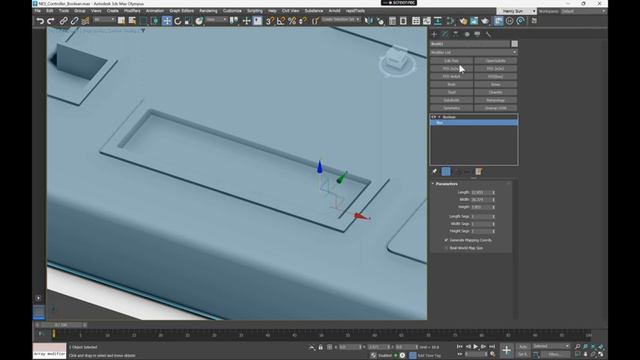The width and height of the screenshot is (640, 360).
Task: Select the Box entry in modifier stack
Action: (x=473, y=122)
